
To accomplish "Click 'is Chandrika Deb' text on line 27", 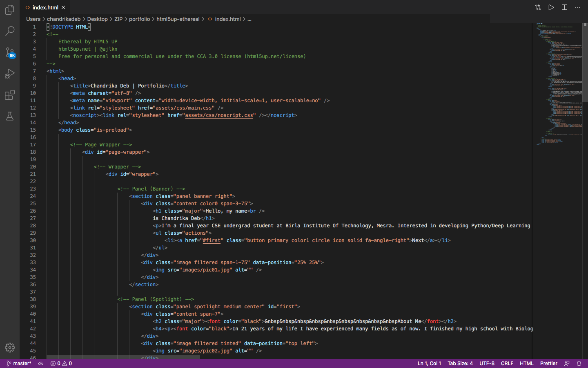I will 176,218.
